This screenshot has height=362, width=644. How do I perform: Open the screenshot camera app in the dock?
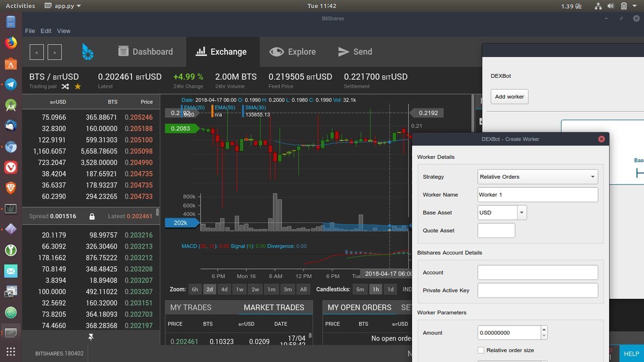point(11,292)
